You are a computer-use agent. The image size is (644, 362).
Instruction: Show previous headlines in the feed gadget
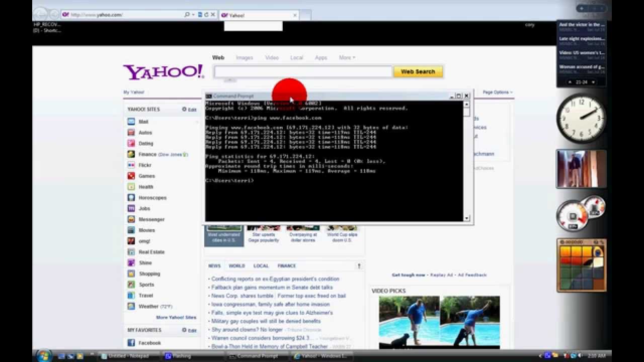coord(570,82)
